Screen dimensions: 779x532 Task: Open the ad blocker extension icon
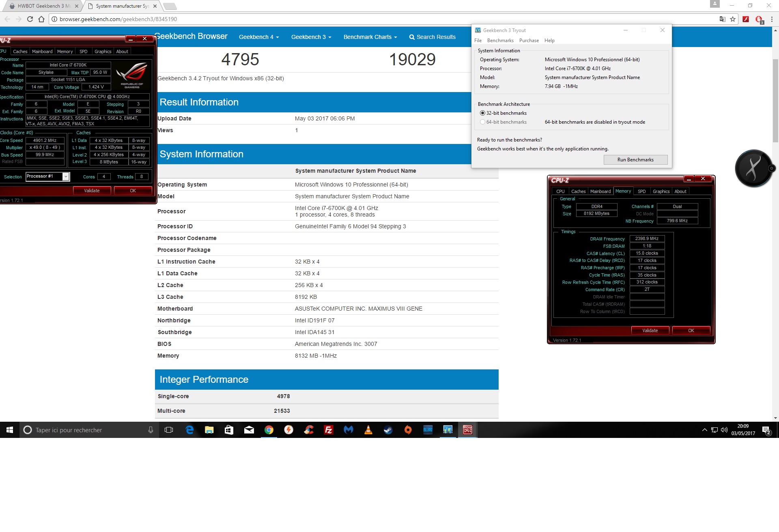[x=759, y=19]
